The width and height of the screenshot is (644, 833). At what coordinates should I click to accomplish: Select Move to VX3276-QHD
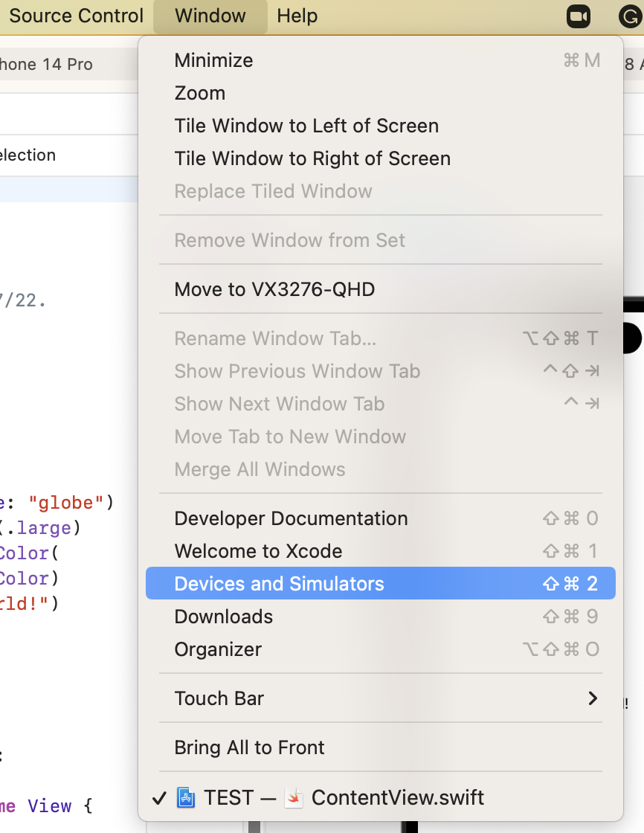coord(381,289)
